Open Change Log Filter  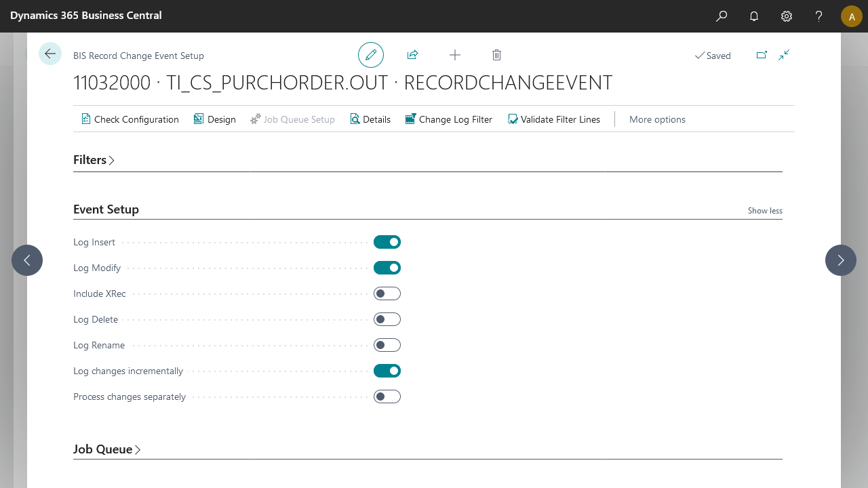tap(449, 119)
